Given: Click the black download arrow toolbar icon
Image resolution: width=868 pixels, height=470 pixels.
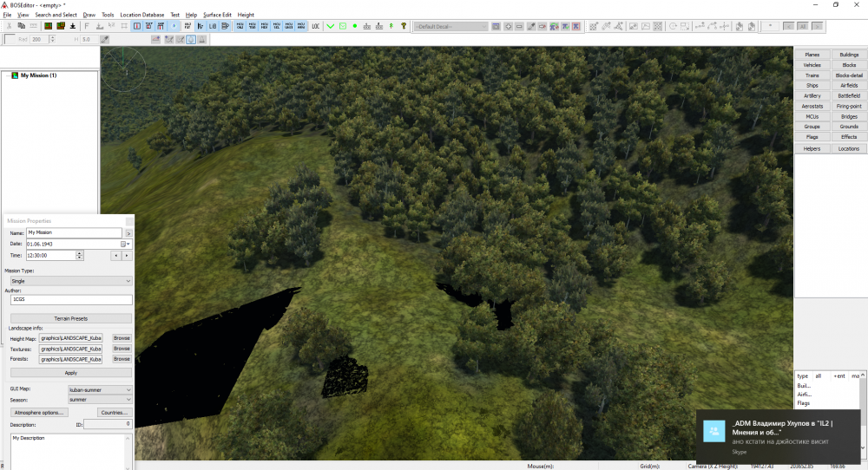Looking at the screenshot, I should [x=73, y=27].
